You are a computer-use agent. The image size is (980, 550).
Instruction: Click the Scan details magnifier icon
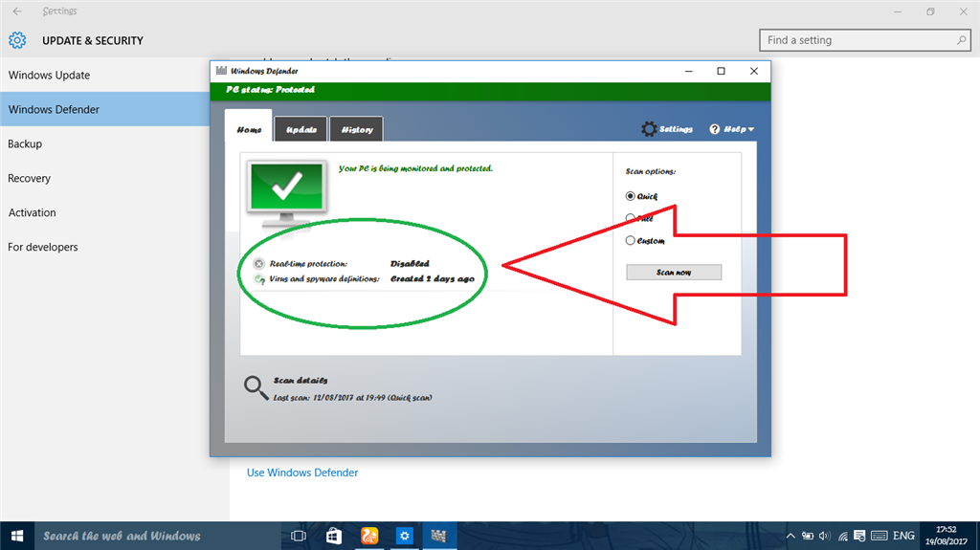[x=256, y=387]
